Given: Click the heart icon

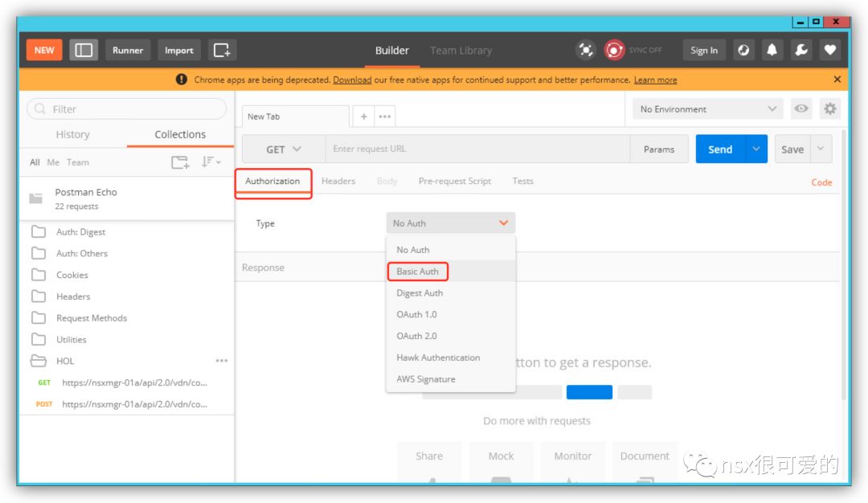Looking at the screenshot, I should [829, 51].
